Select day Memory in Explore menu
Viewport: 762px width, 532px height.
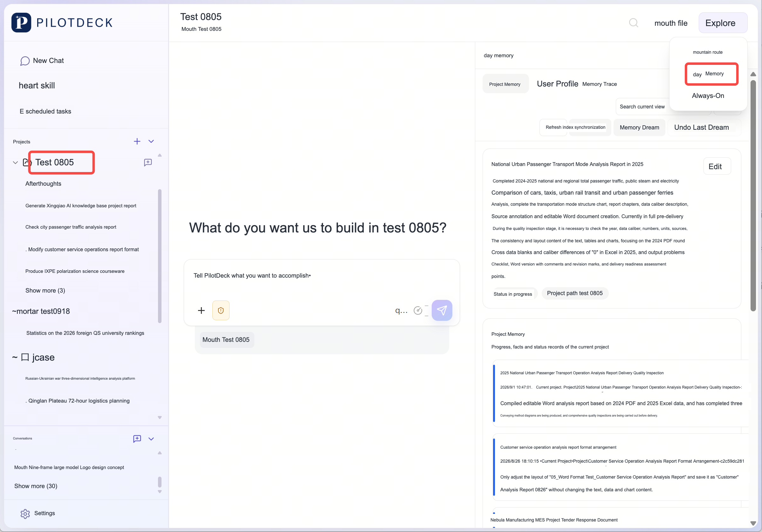click(711, 74)
